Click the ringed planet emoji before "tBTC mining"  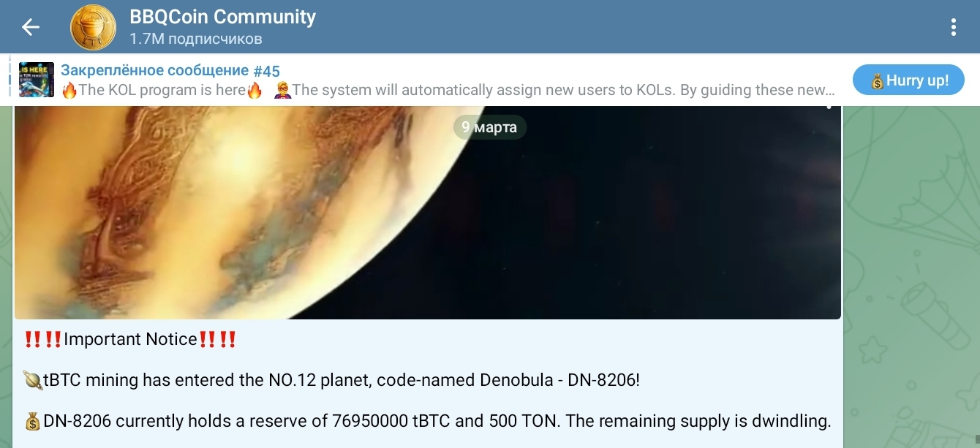click(33, 380)
